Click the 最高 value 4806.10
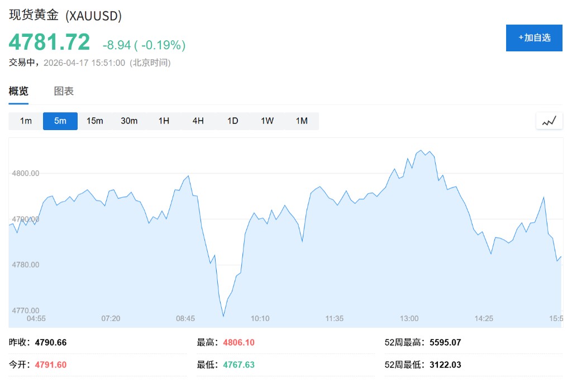This screenshot has height=392, width=572. (x=239, y=342)
